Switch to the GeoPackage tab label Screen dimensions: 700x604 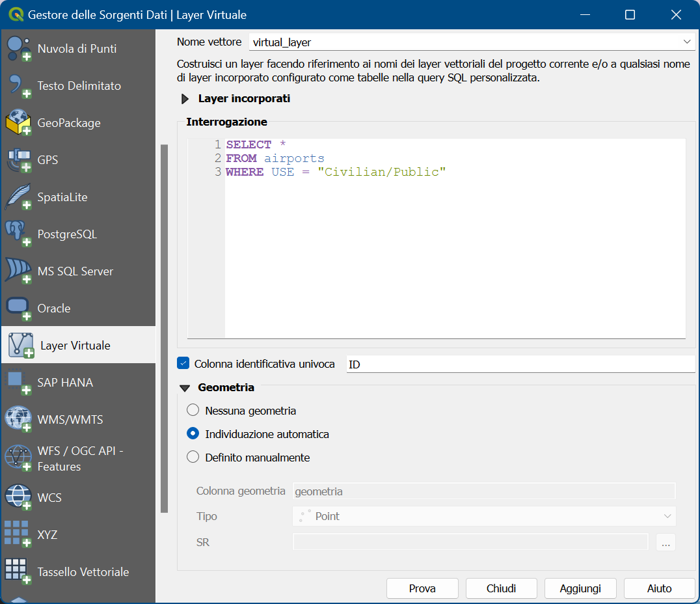coord(69,123)
